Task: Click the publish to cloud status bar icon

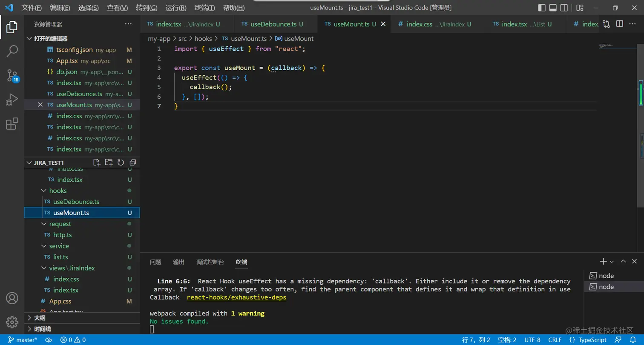Action: click(49, 340)
